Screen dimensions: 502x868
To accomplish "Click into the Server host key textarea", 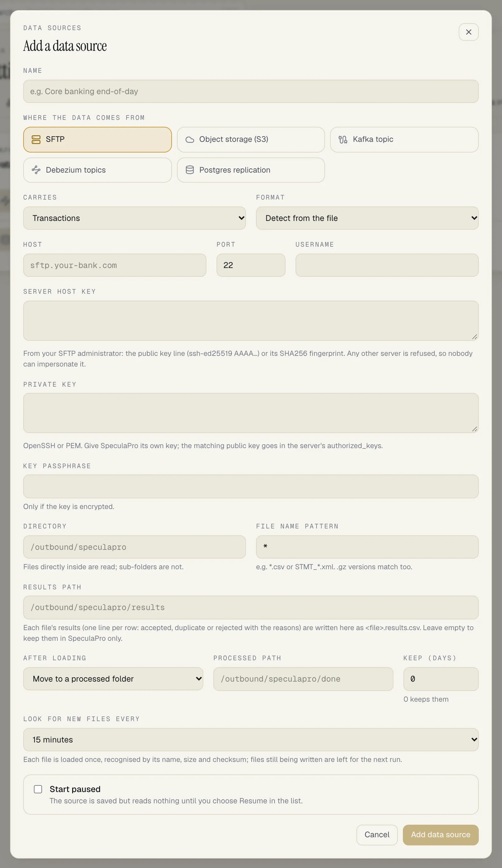I will (x=251, y=321).
